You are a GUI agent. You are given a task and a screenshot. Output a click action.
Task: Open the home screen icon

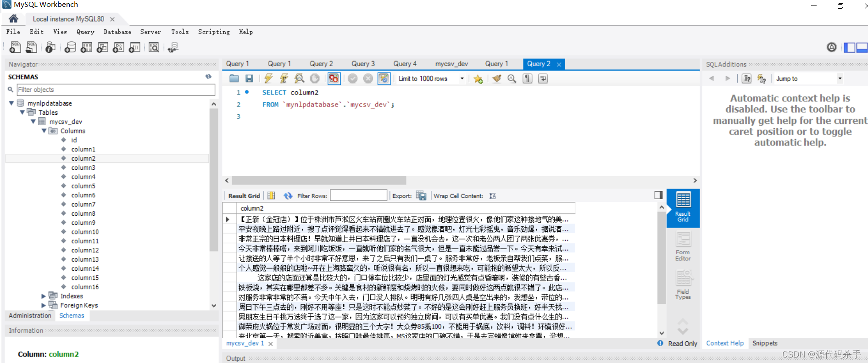[x=13, y=18]
